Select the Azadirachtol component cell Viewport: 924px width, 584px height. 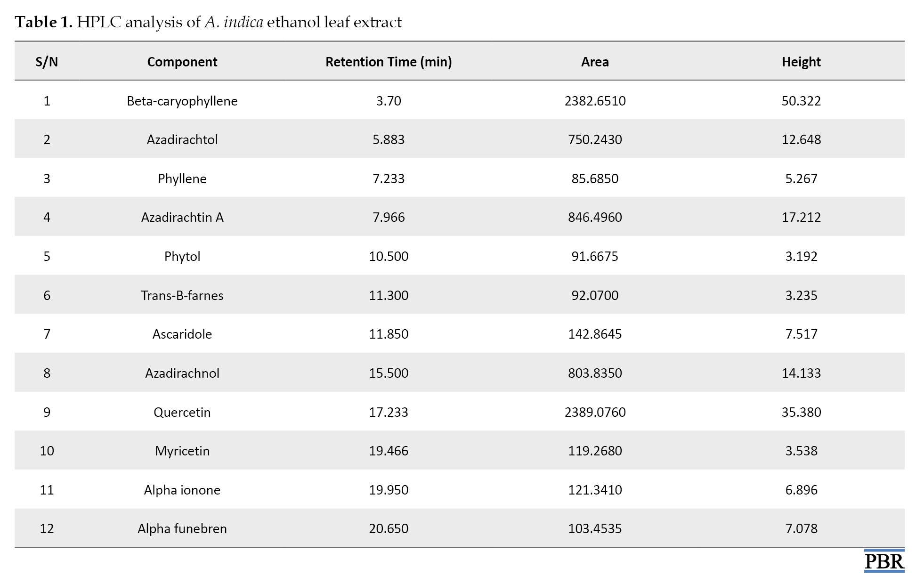pos(182,139)
